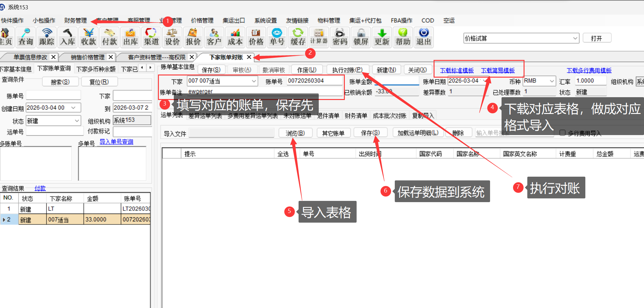Open the 财务管理 menu
The width and height of the screenshot is (644, 308).
75,20
